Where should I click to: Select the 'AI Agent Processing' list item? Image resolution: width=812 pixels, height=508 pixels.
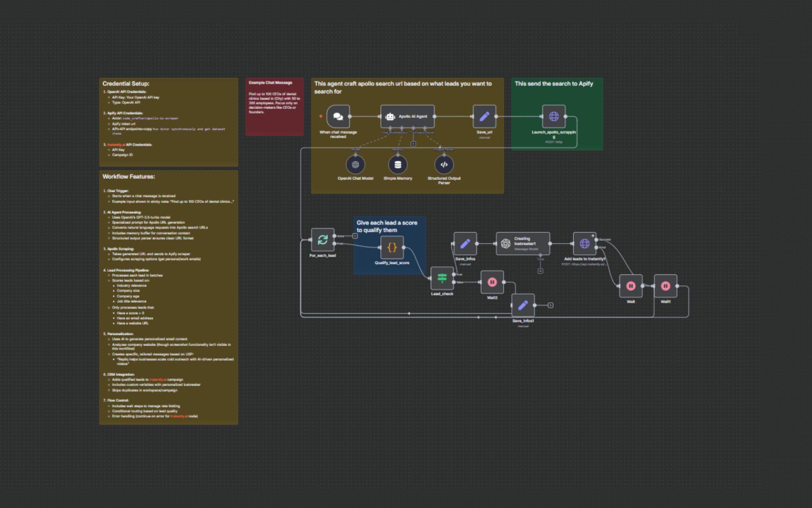tap(124, 212)
